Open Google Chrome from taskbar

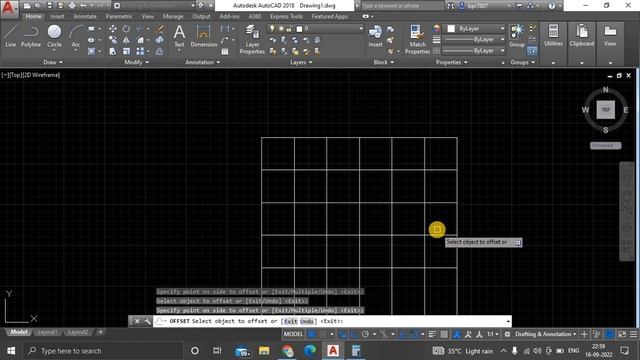click(x=287, y=351)
